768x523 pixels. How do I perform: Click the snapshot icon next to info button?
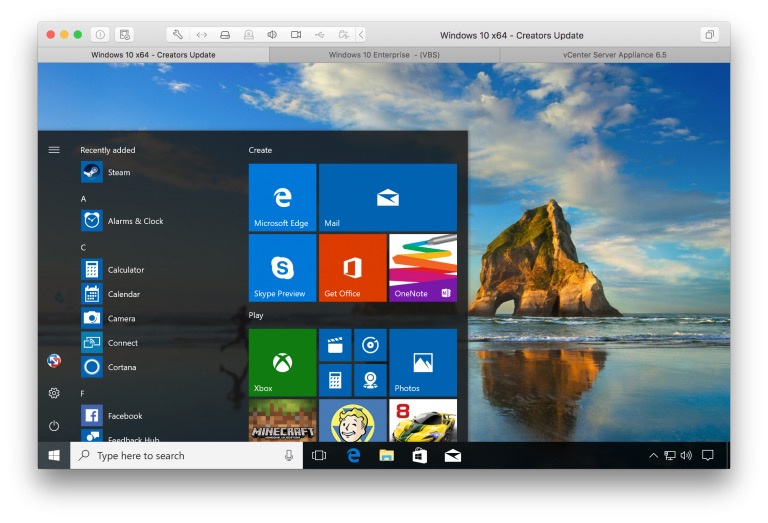pos(124,35)
